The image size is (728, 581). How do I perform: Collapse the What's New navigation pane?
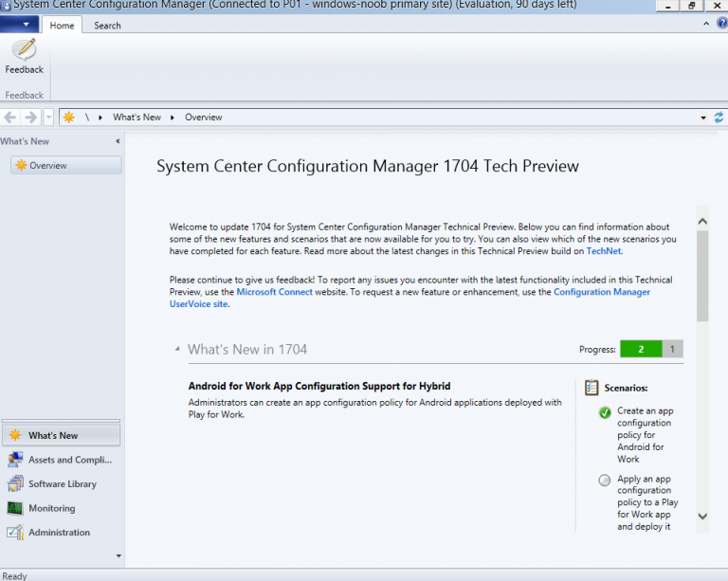118,141
